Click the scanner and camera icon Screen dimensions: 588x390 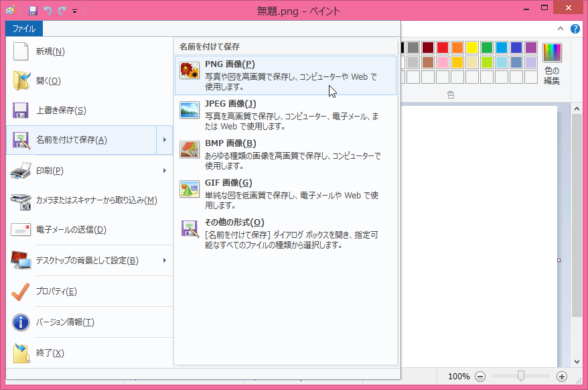point(21,202)
